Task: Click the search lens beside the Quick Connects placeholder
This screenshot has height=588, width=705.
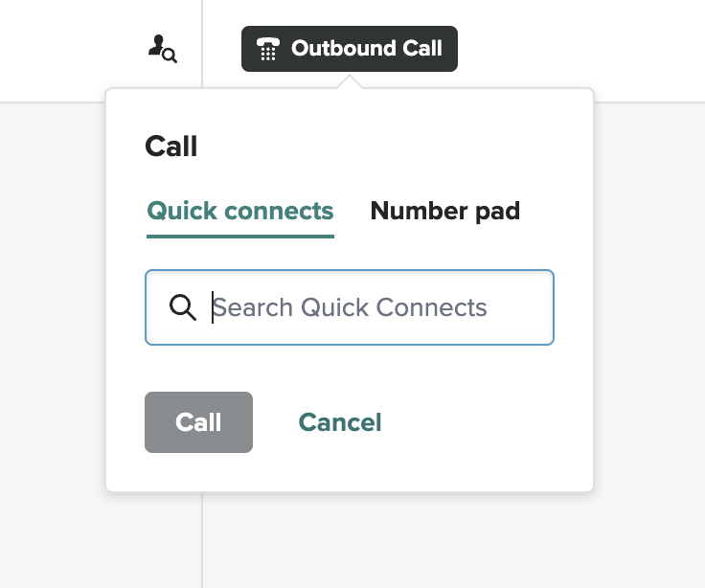Action: (x=182, y=307)
